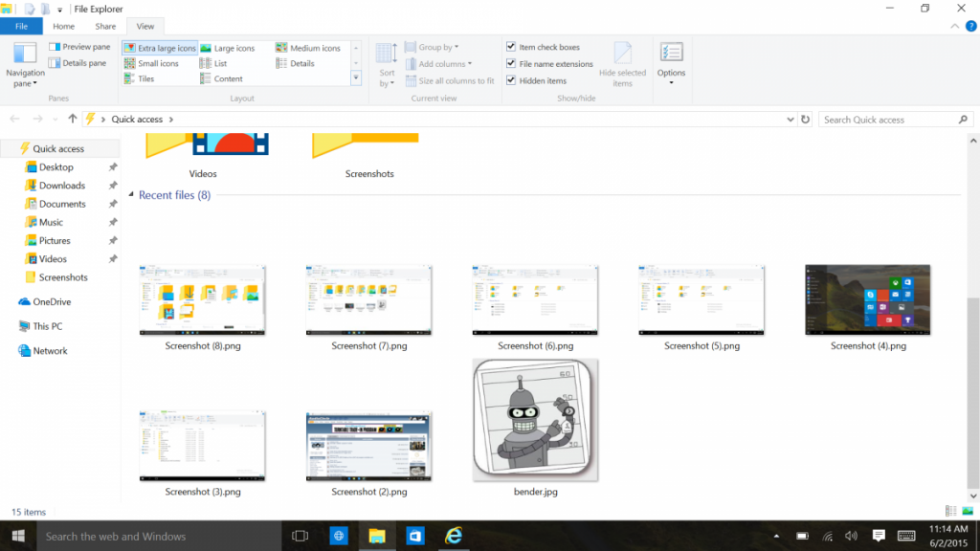The width and height of the screenshot is (980, 551).
Task: Open address bar history dropdown
Action: pos(790,120)
